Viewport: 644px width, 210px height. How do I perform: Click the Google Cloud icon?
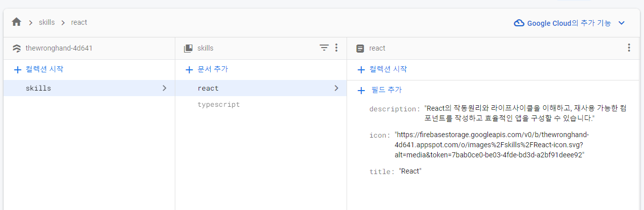[x=519, y=23]
